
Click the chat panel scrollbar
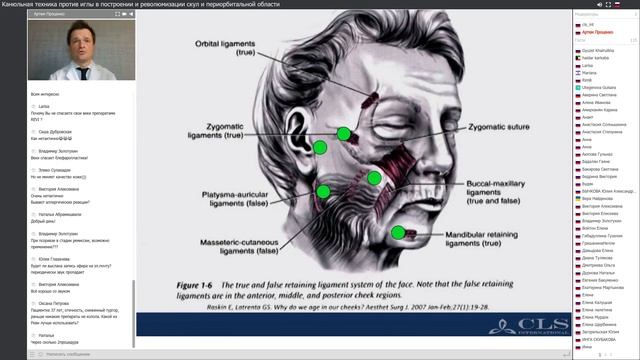tap(133, 313)
